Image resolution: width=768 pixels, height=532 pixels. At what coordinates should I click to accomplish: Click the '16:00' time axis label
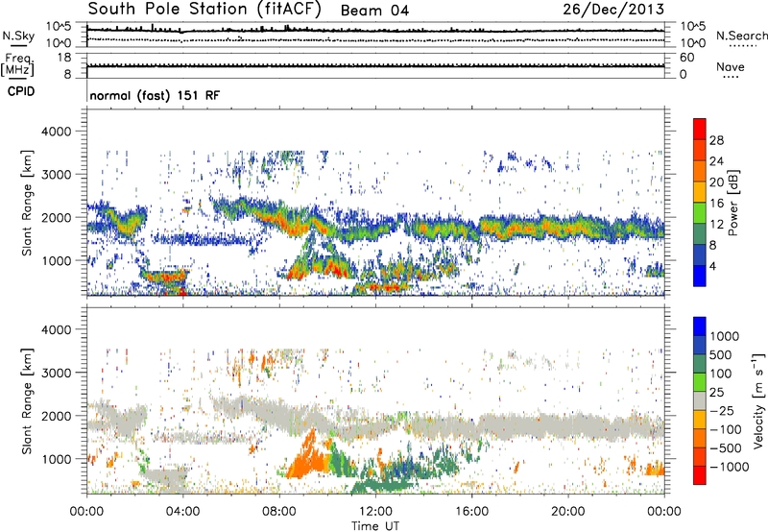(471, 512)
